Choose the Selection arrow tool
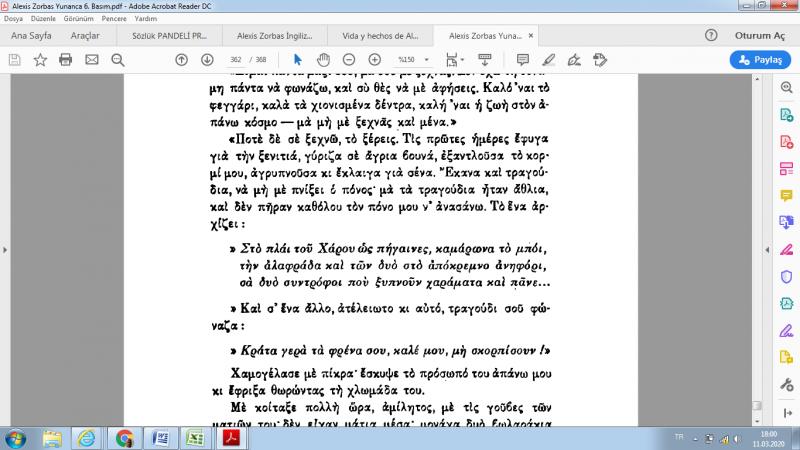800x450 pixels. 297,60
